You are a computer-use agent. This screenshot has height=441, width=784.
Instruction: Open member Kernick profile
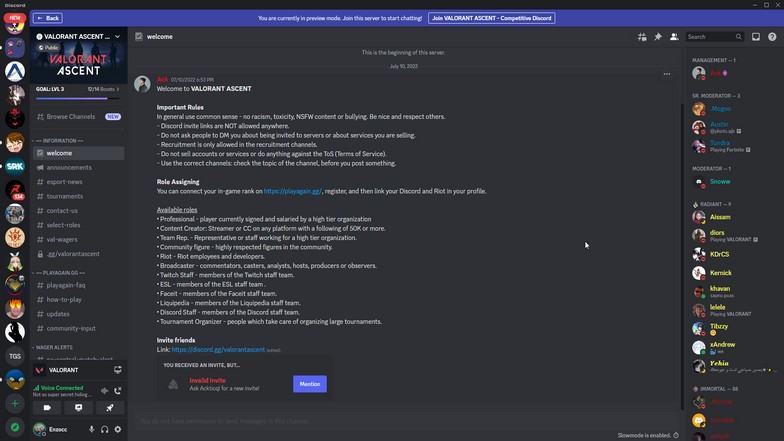[731, 272]
